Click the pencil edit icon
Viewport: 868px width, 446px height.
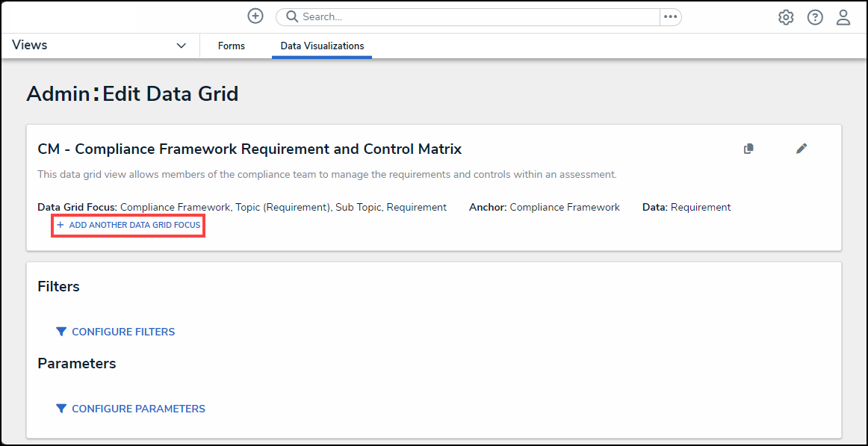(x=802, y=149)
